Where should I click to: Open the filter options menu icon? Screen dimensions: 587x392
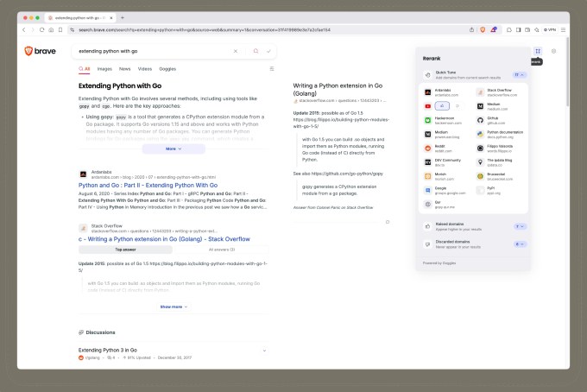[x=272, y=68]
